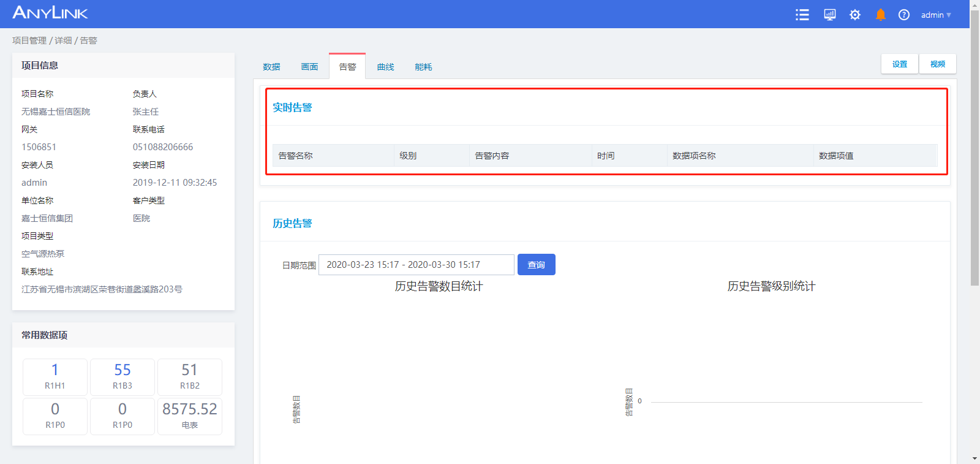Viewport: 980px width, 464px height.
Task: Select the 告警 tab
Action: click(x=347, y=66)
